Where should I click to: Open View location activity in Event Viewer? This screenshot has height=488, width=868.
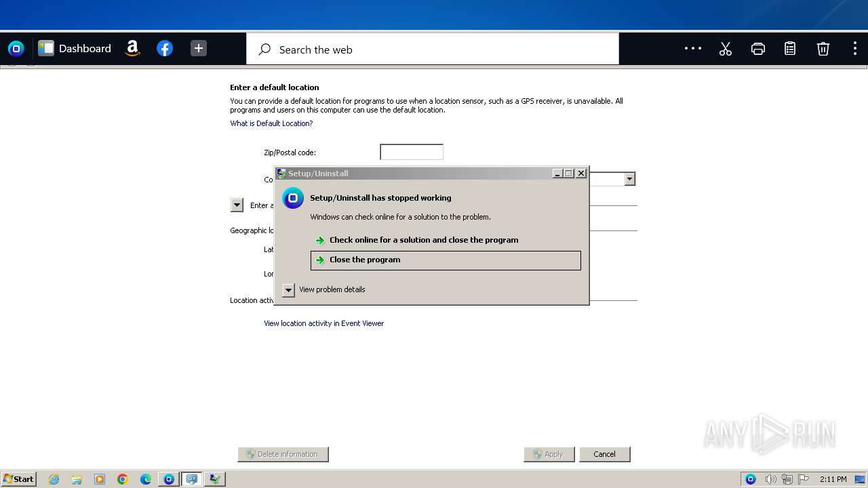tap(323, 323)
